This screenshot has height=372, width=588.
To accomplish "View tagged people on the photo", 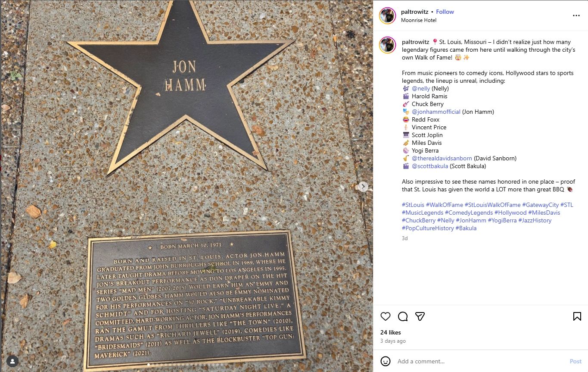I will pos(12,361).
